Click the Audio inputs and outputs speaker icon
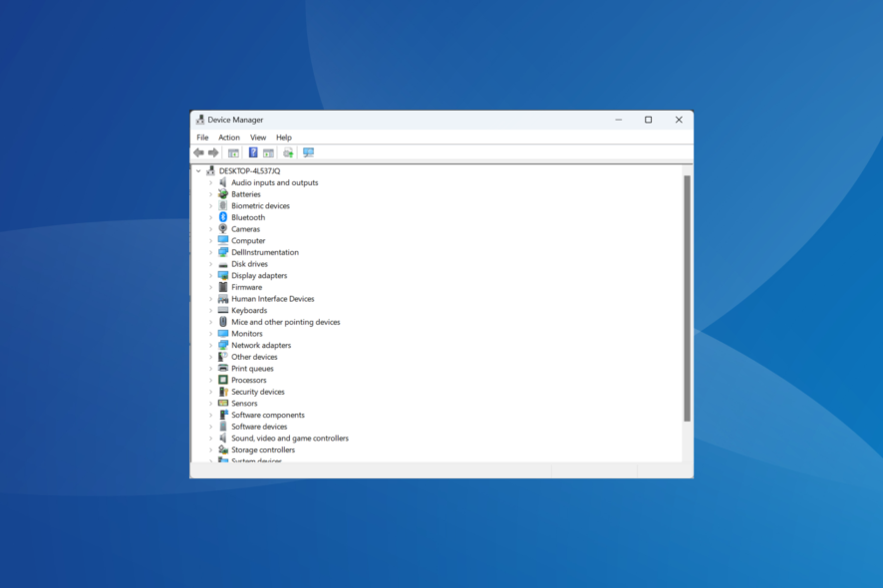Screen dimensions: 883x588 (x=223, y=182)
